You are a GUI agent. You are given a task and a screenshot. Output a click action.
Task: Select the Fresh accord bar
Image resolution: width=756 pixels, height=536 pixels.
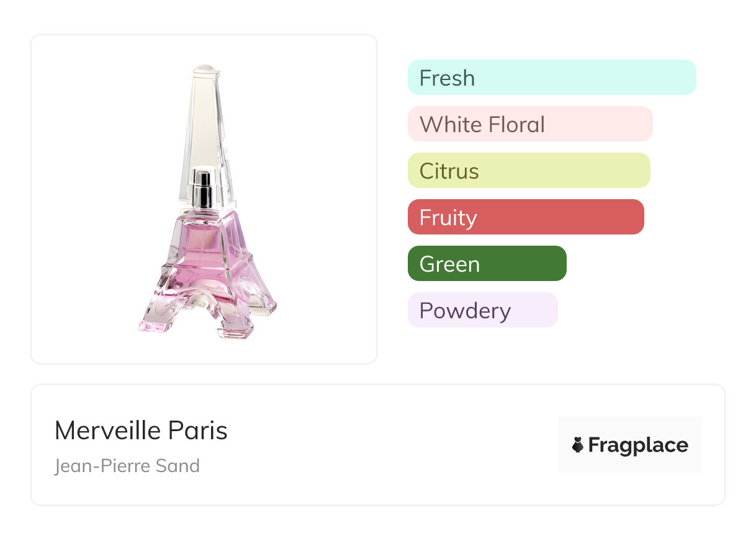coord(551,78)
